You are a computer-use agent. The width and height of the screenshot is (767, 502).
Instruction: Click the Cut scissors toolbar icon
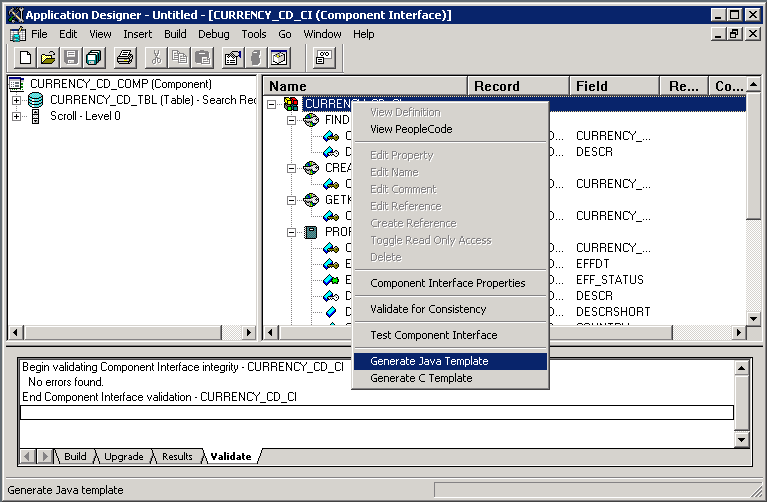click(157, 58)
